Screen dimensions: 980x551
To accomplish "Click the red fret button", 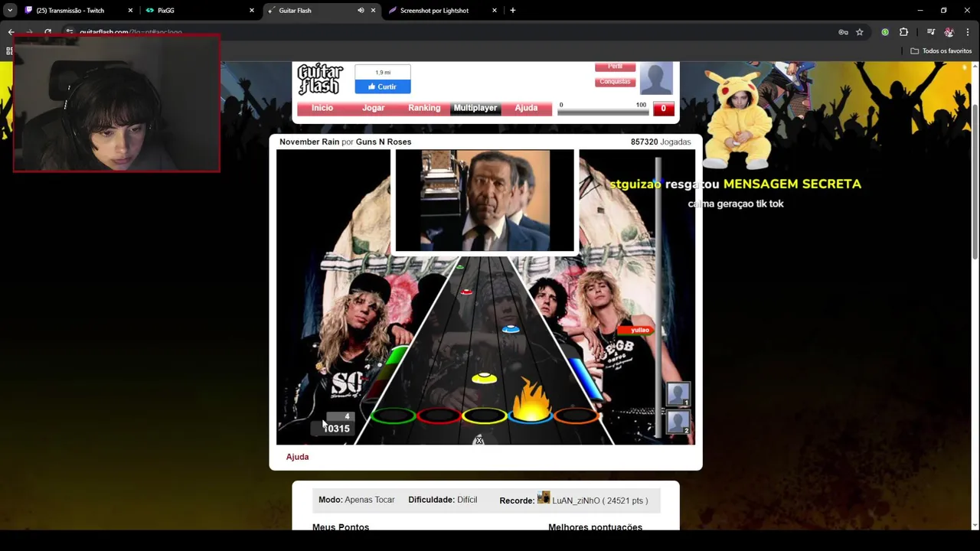I will click(439, 416).
